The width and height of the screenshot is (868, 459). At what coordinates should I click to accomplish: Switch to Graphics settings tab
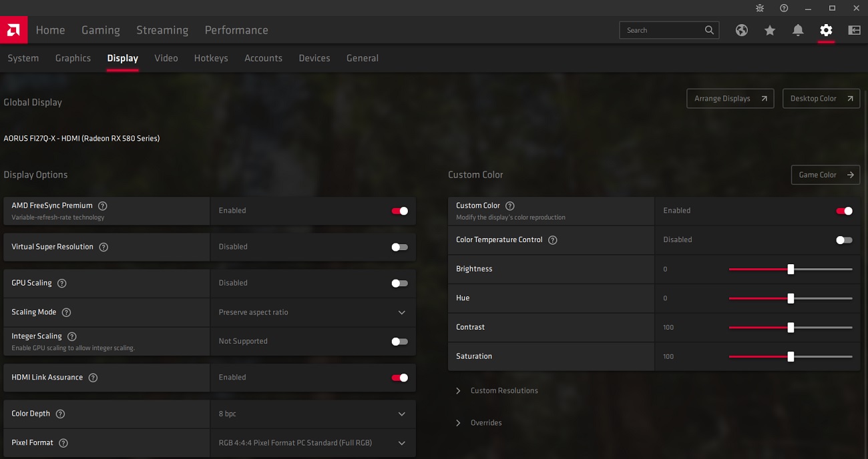tap(73, 58)
